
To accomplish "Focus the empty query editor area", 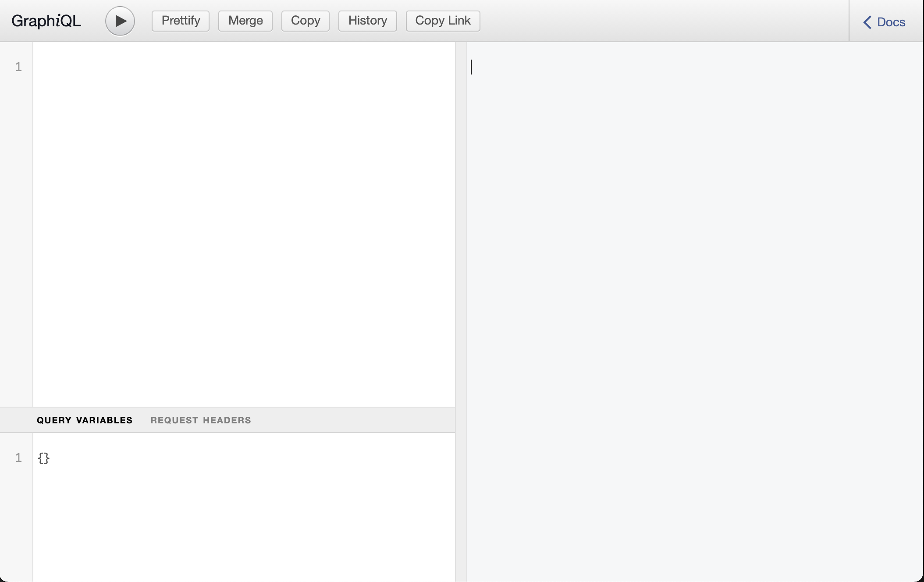I will point(244,219).
